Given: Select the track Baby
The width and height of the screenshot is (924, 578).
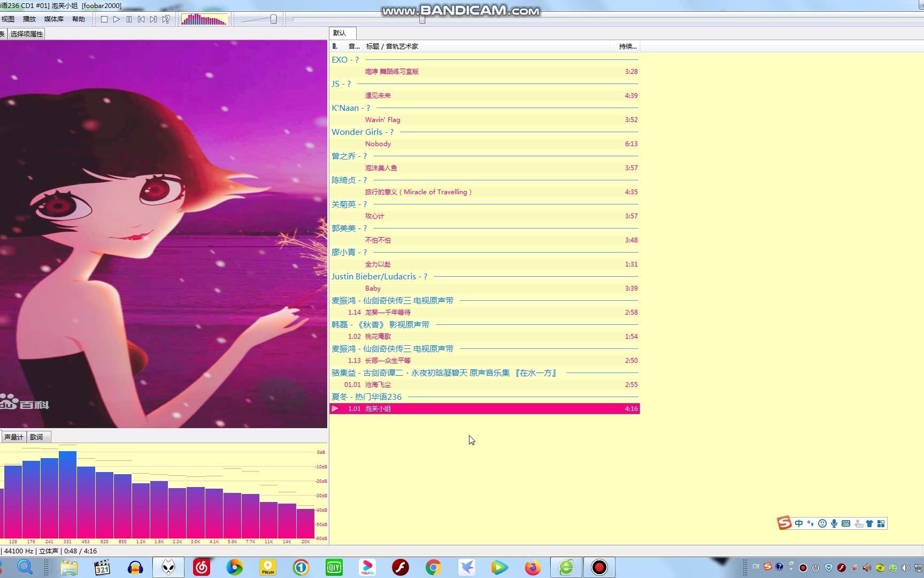Looking at the screenshot, I should pyautogui.click(x=484, y=288).
